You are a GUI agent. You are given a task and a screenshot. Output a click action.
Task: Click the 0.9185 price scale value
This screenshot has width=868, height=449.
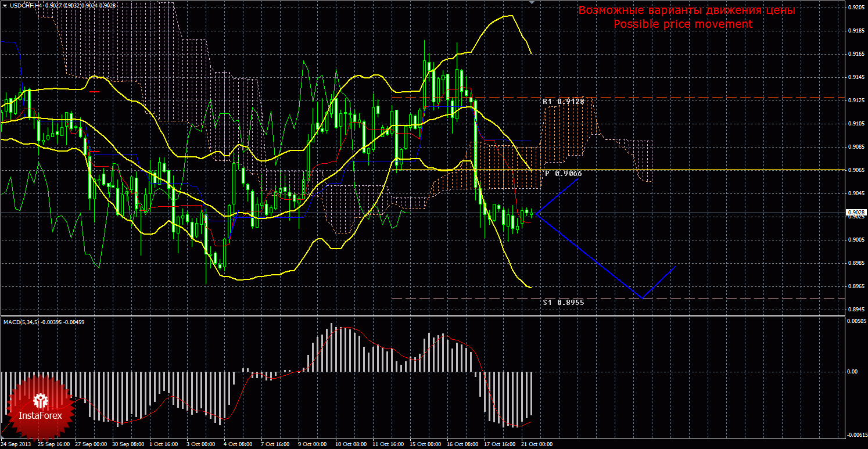coord(856,31)
